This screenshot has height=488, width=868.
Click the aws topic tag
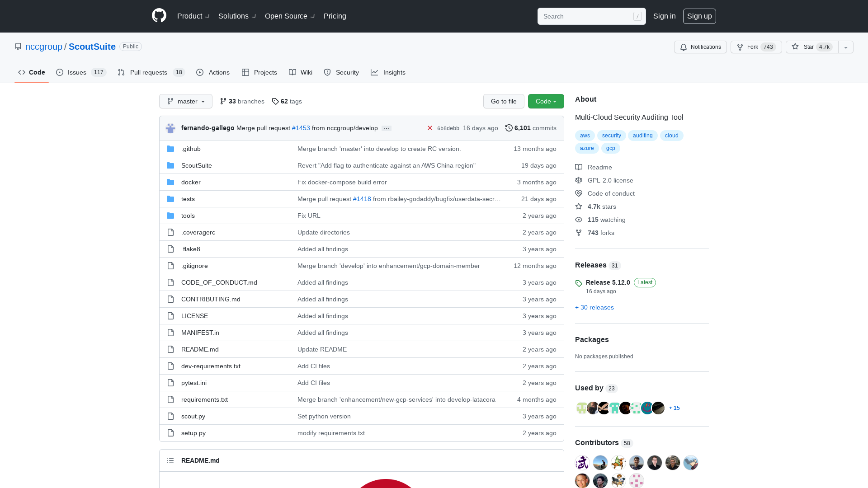(585, 136)
